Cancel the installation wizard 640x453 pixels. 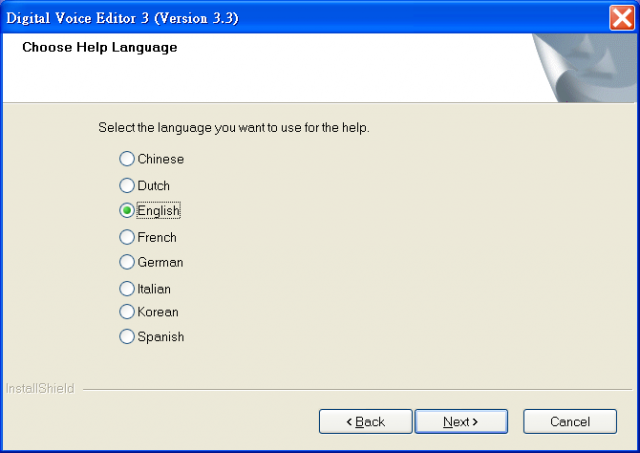pyautogui.click(x=570, y=422)
